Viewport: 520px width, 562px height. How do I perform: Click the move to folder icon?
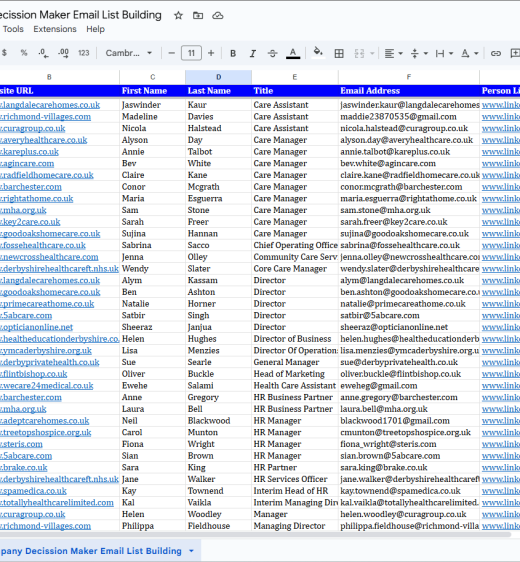tap(198, 15)
